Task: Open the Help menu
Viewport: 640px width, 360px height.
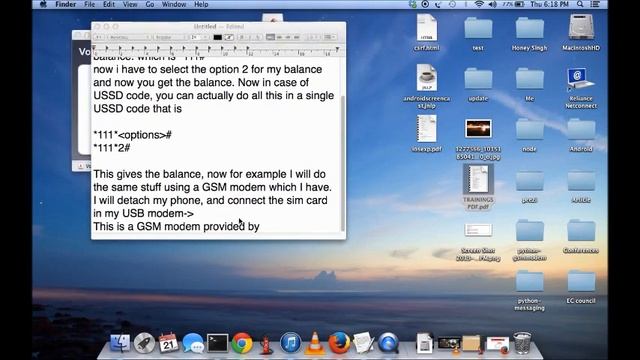Action: click(201, 4)
